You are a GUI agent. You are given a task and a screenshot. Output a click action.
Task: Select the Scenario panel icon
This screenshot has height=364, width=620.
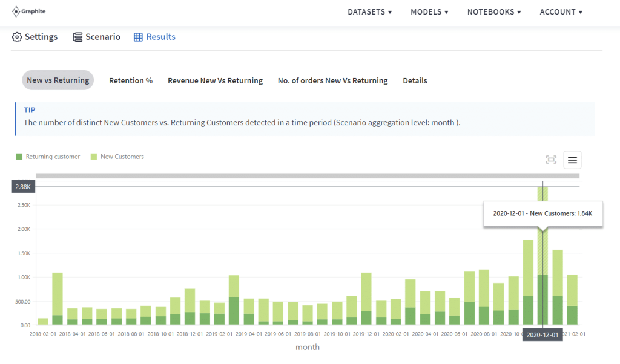pyautogui.click(x=77, y=36)
